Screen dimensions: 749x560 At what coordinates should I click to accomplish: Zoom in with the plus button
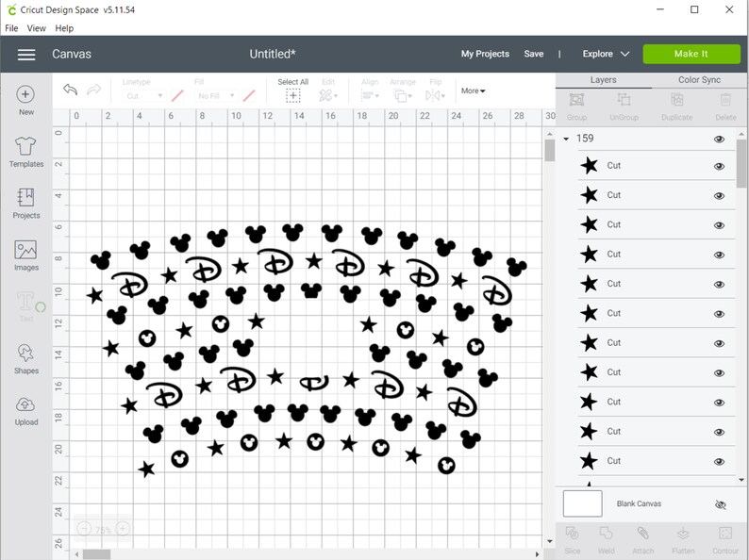pos(123,529)
